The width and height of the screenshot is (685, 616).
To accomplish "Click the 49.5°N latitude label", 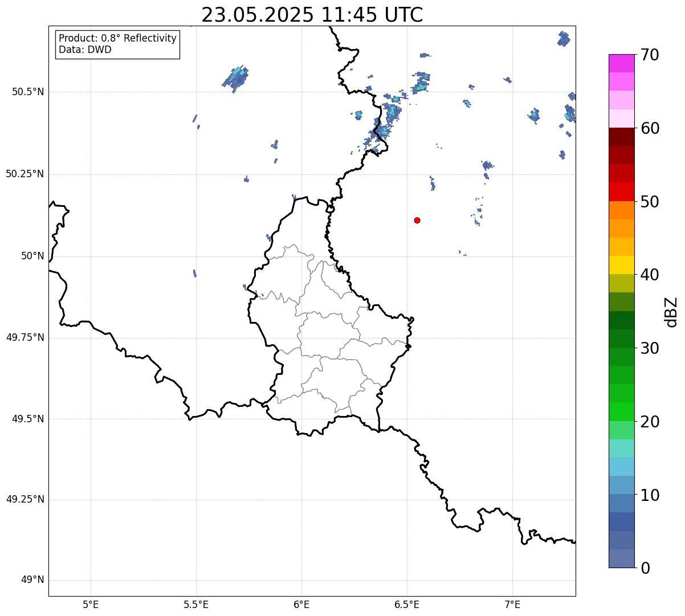I will coord(28,419).
